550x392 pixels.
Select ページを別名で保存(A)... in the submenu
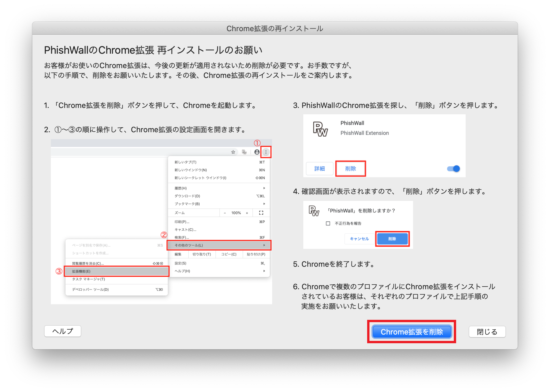117,245
